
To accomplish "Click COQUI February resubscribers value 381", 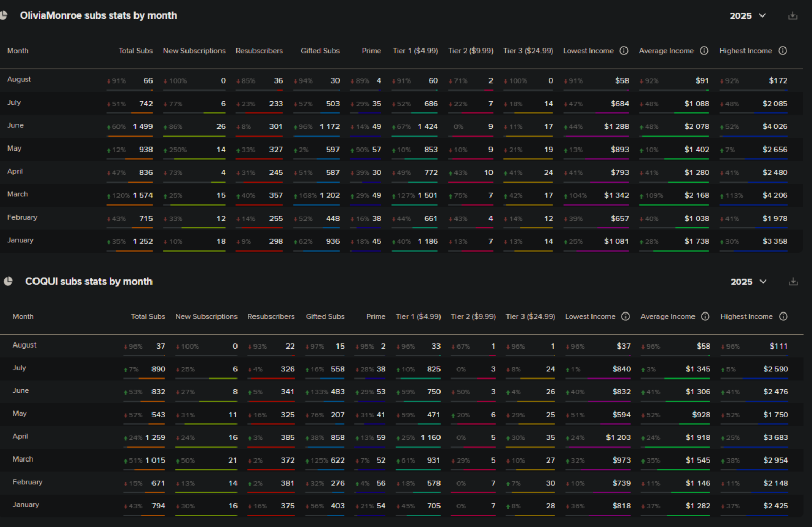I will pyautogui.click(x=287, y=483).
